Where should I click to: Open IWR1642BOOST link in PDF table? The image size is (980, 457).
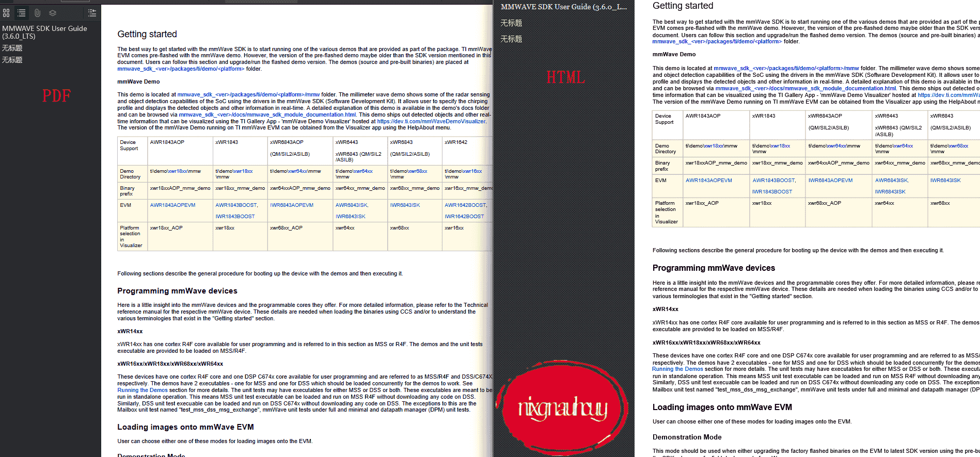pyautogui.click(x=464, y=217)
